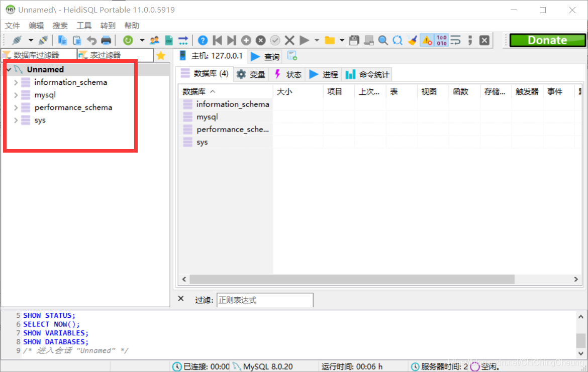Collapse the Unnamed session tree node
Viewport: 588px width, 372px height.
tap(9, 70)
